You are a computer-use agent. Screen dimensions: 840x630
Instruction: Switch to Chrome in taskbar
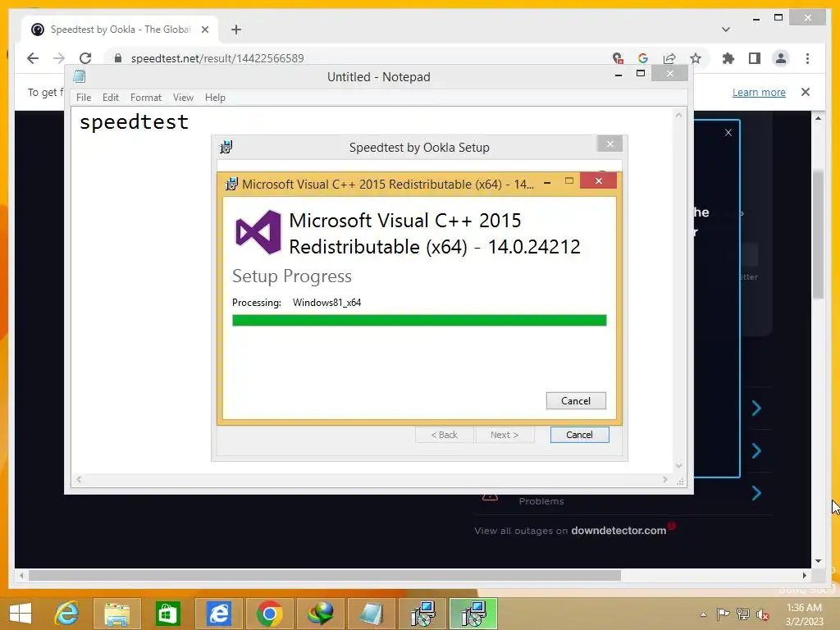pos(269,614)
